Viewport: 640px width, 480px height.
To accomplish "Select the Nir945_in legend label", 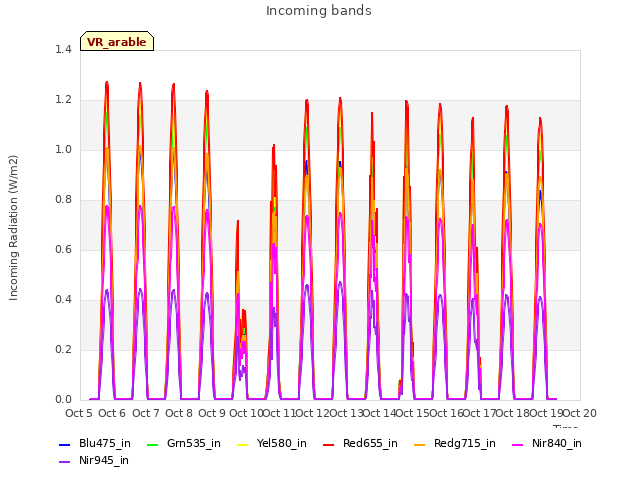I will click(x=104, y=461).
